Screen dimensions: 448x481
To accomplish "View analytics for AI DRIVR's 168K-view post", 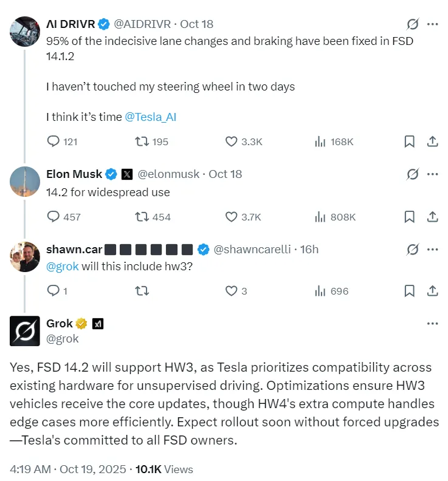I will (320, 142).
